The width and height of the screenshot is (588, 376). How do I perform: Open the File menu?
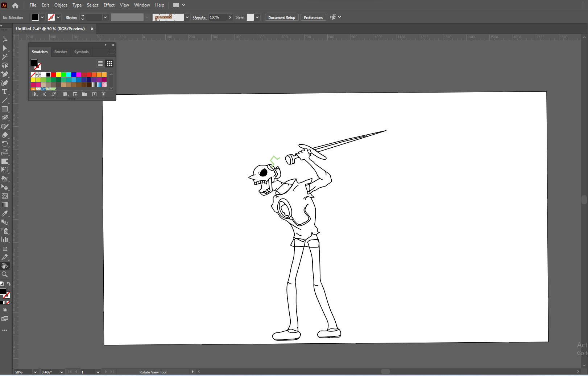33,5
